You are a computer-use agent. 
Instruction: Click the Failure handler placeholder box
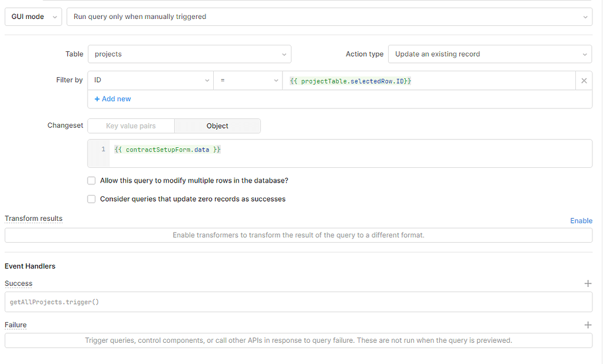[x=299, y=340]
